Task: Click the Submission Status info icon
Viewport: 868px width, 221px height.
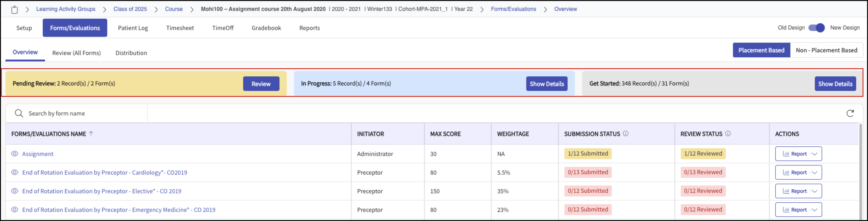Action: [x=625, y=134]
